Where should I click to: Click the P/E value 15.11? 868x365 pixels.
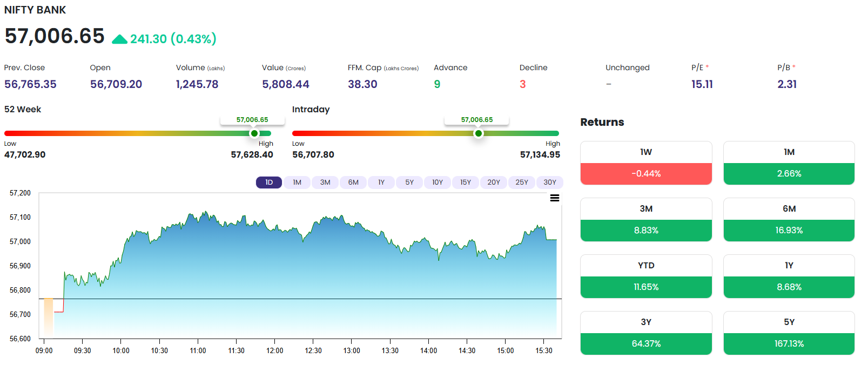click(x=702, y=84)
